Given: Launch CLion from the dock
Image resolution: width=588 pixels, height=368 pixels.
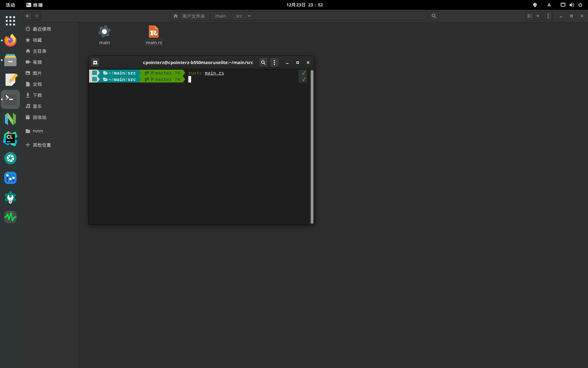Looking at the screenshot, I should coord(10,139).
